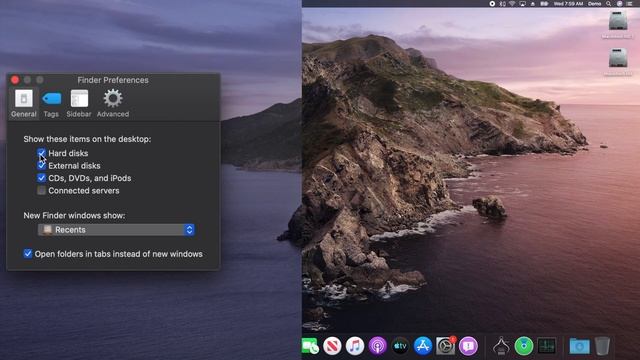
Task: Enable the Connected servers checkbox
Action: tap(41, 190)
